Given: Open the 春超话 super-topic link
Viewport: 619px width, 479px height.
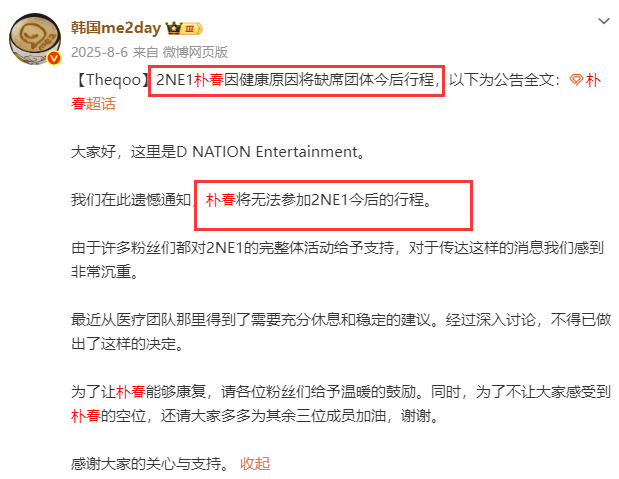Looking at the screenshot, I should (x=93, y=104).
